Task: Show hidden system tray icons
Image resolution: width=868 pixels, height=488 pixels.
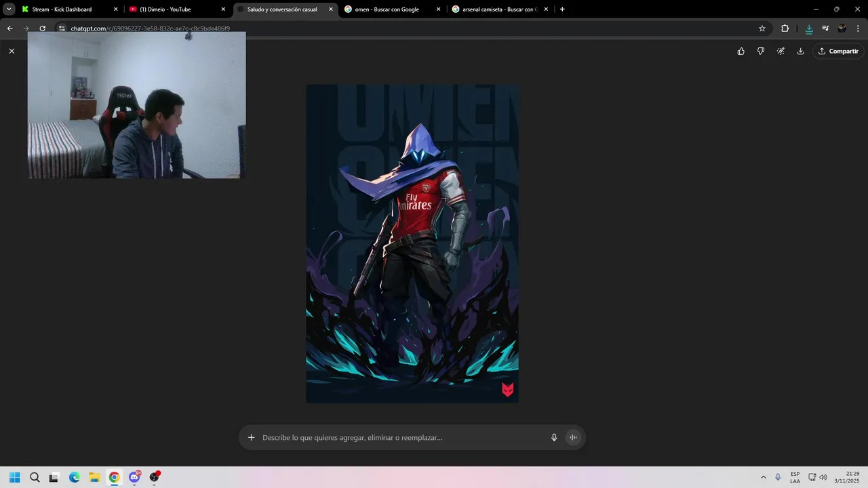Action: pyautogui.click(x=764, y=477)
